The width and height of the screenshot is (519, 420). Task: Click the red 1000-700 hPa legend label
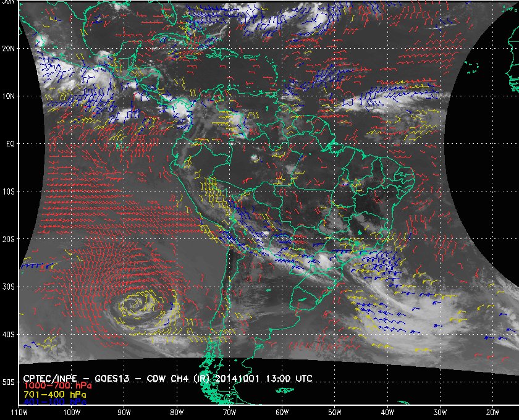click(x=57, y=386)
